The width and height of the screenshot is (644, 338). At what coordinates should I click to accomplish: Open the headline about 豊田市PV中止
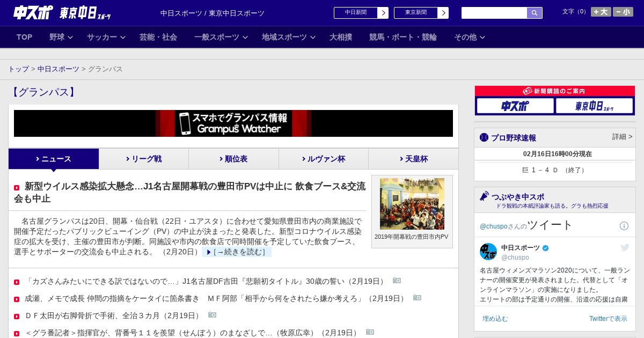(x=190, y=192)
